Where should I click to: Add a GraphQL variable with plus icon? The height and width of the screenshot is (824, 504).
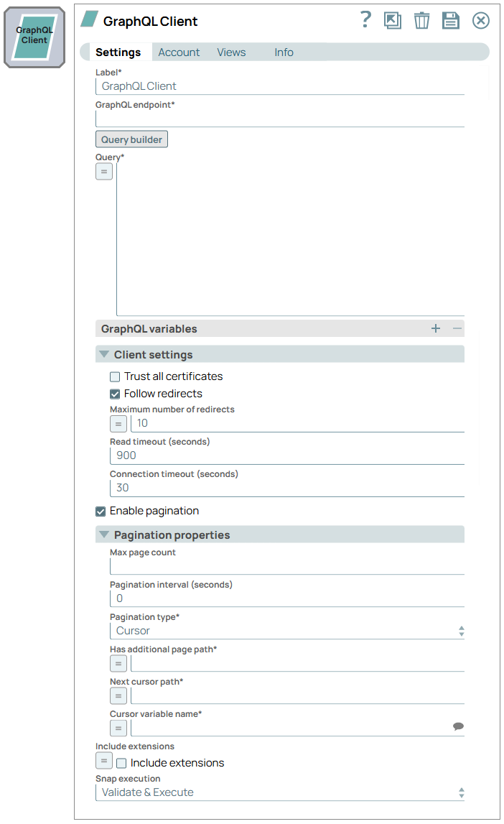(435, 329)
